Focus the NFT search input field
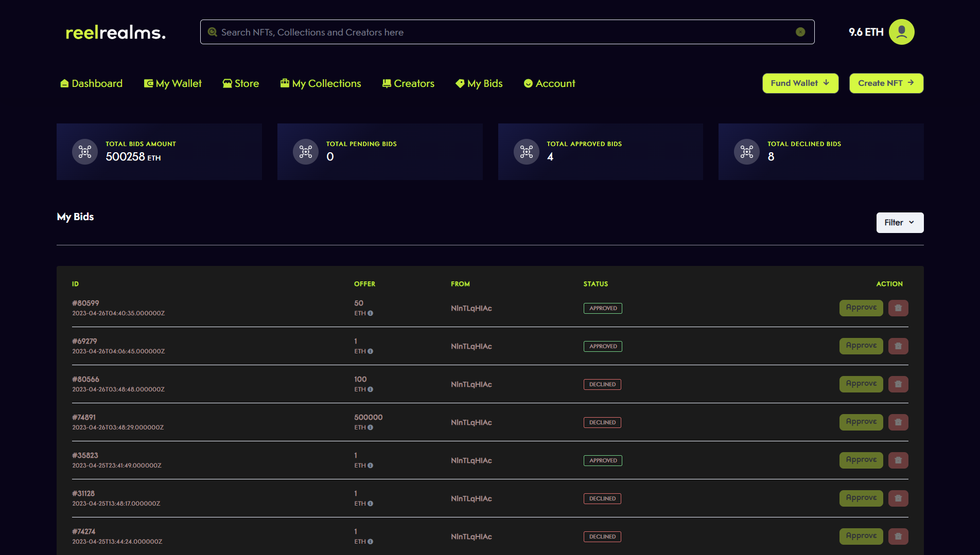 tap(504, 32)
